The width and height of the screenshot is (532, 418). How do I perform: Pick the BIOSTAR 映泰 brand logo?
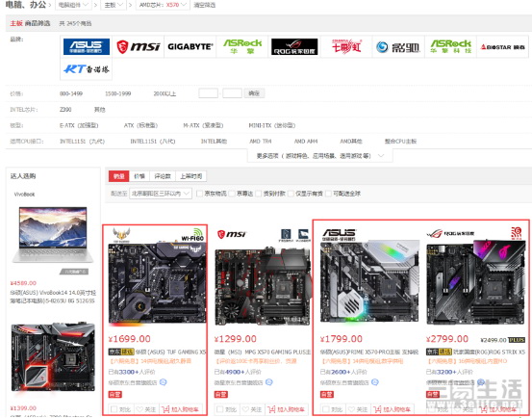[x=502, y=47]
